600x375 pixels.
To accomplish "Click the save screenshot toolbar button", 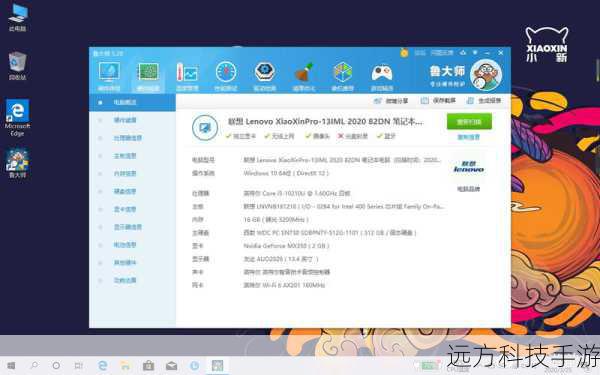I will [438, 101].
